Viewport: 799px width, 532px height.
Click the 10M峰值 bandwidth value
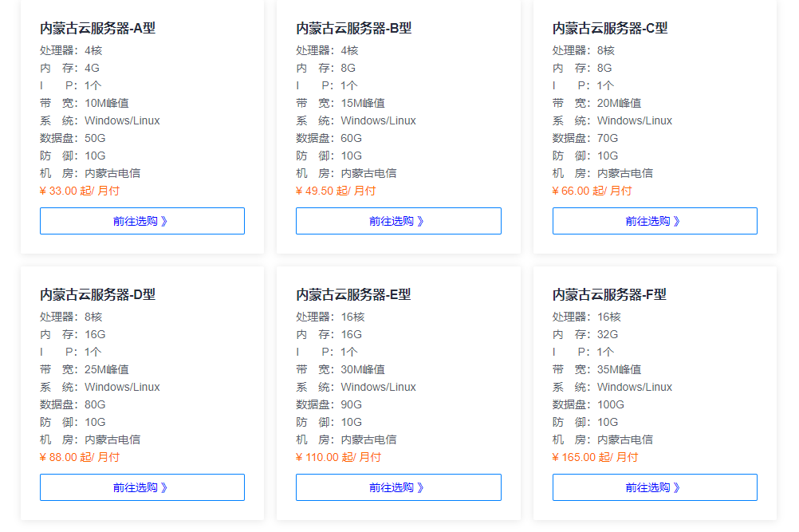click(107, 103)
